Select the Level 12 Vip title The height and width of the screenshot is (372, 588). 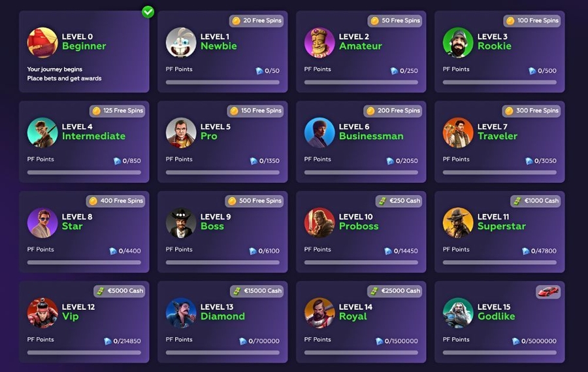[78, 312]
